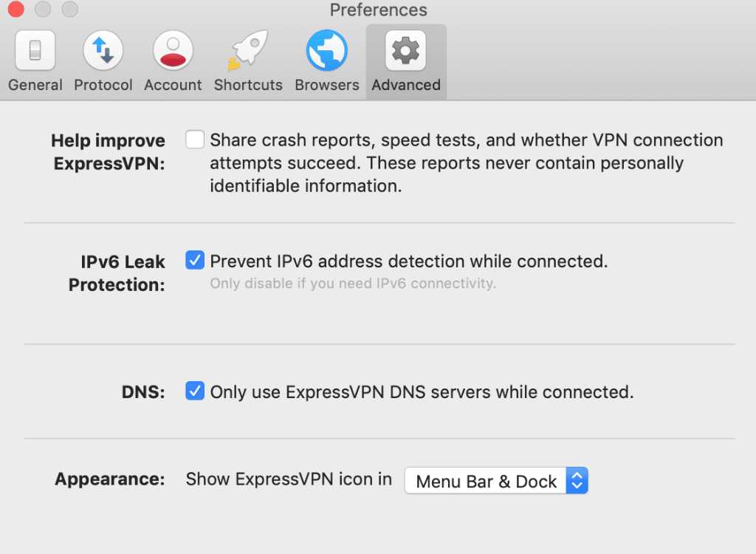Viewport: 756px width, 554px height.
Task: Open the Browsers globe icon
Action: point(327,50)
